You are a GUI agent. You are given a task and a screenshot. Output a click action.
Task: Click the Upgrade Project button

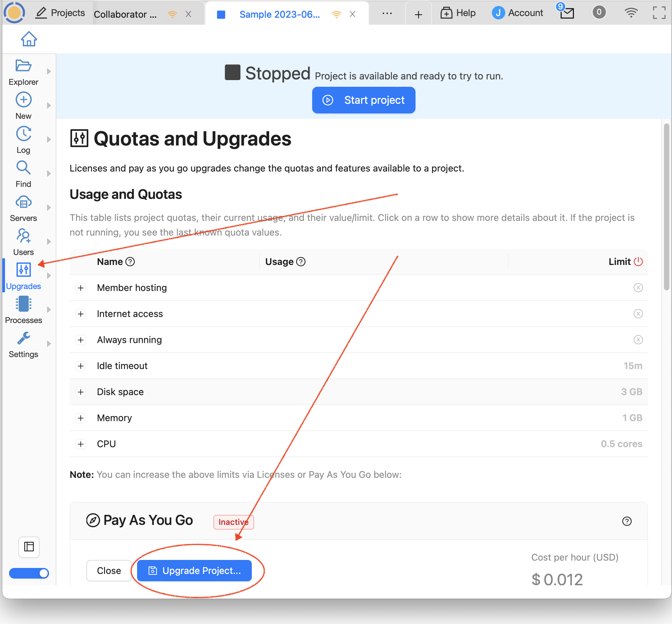(x=194, y=570)
